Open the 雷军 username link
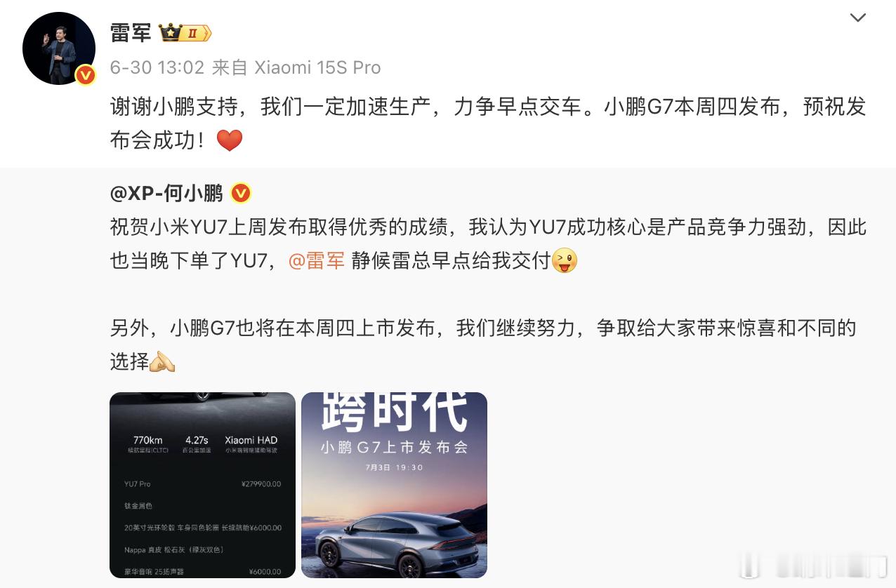Viewport: 896px width, 588px height. point(131,33)
